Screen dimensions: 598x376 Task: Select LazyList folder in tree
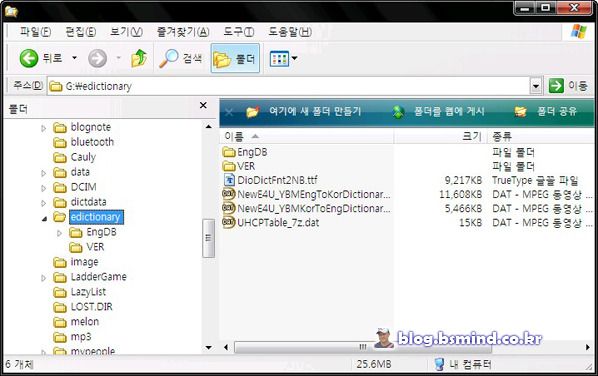[x=88, y=292]
